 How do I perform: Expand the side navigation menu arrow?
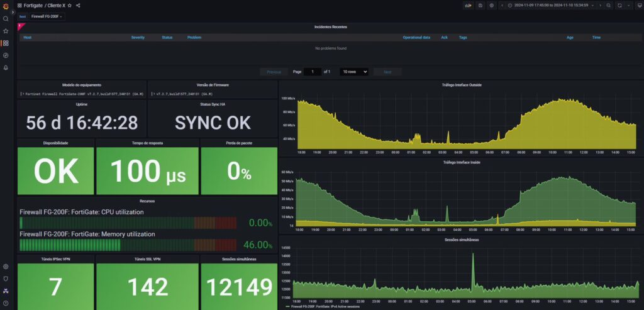point(13,13)
